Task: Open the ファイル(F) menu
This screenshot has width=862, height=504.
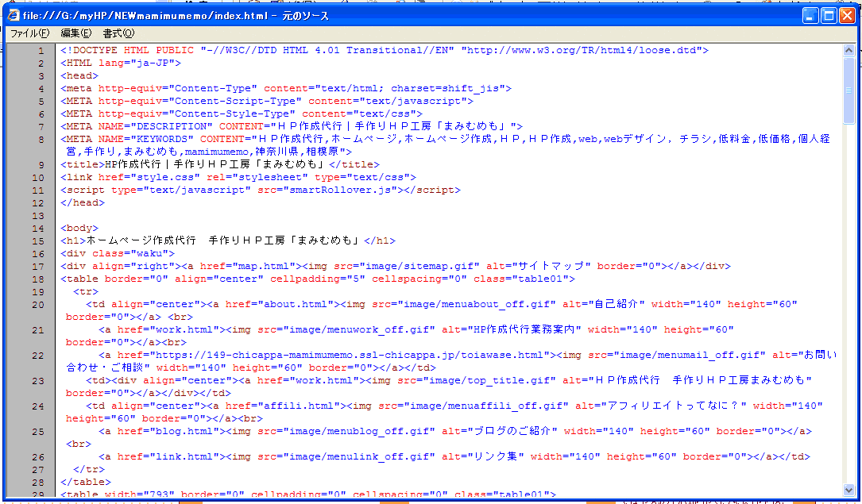Action: (x=29, y=33)
